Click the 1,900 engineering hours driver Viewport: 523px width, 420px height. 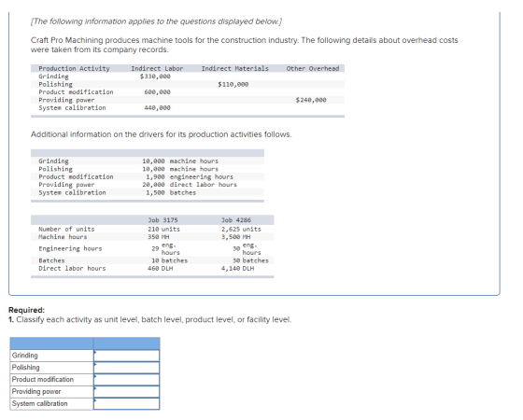(x=190, y=177)
